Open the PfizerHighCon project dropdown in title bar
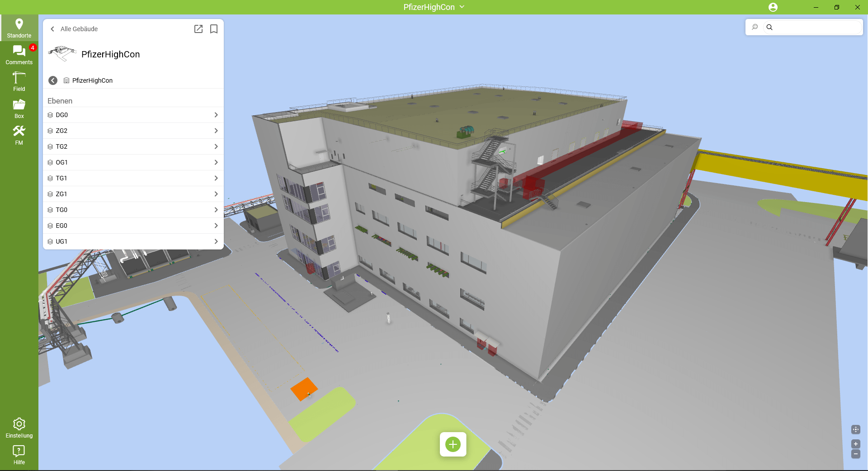 (462, 7)
